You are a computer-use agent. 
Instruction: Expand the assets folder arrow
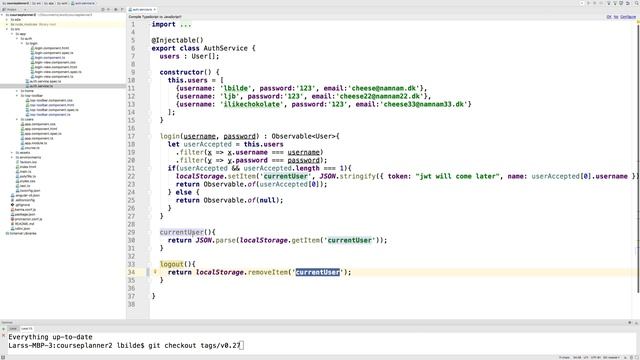[x=12, y=153]
